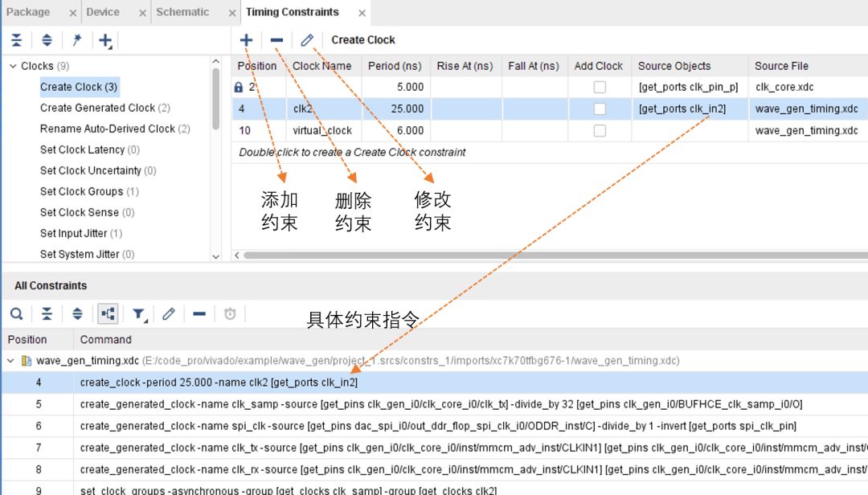The height and width of the screenshot is (495, 868).
Task: Open search in All Constraints panel
Action: click(17, 314)
